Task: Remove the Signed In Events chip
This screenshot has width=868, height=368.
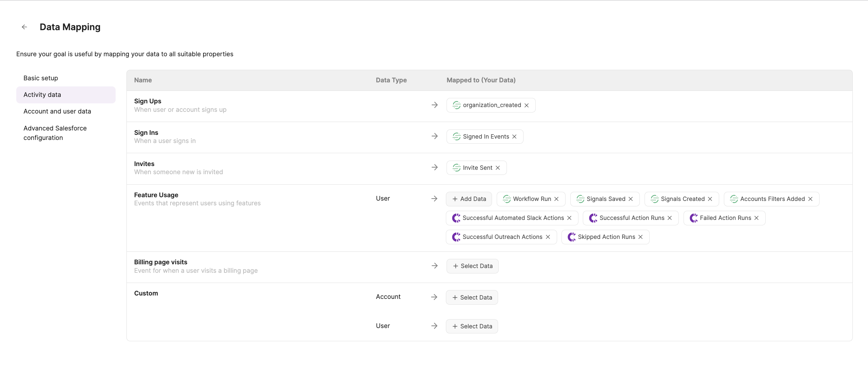Action: (x=514, y=137)
